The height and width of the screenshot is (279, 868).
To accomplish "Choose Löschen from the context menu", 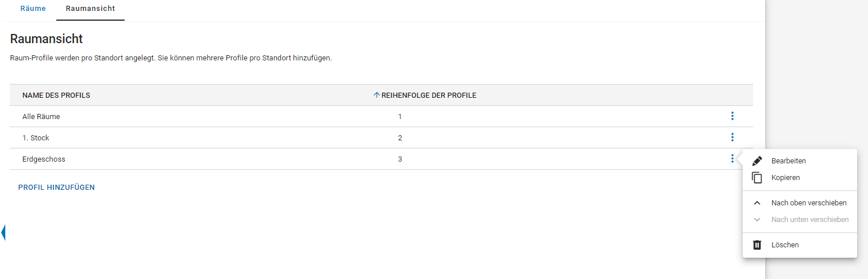I will (x=785, y=245).
